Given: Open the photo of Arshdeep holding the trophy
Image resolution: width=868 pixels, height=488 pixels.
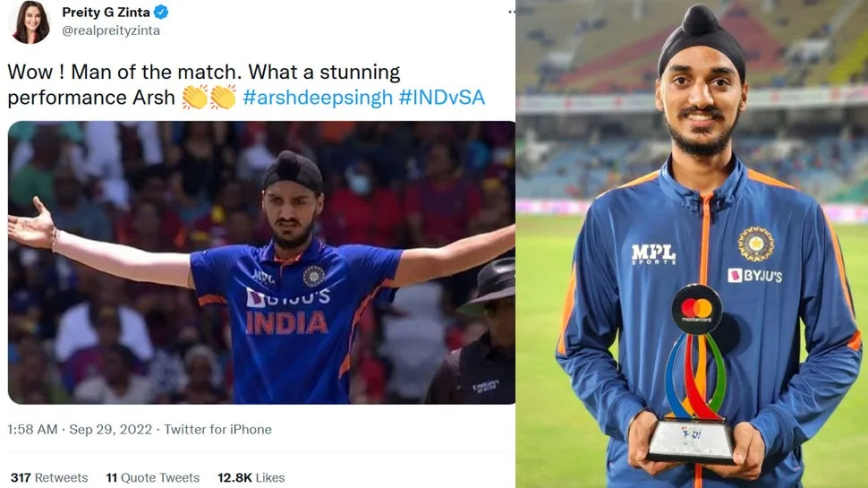Looking at the screenshot, I should click(692, 244).
